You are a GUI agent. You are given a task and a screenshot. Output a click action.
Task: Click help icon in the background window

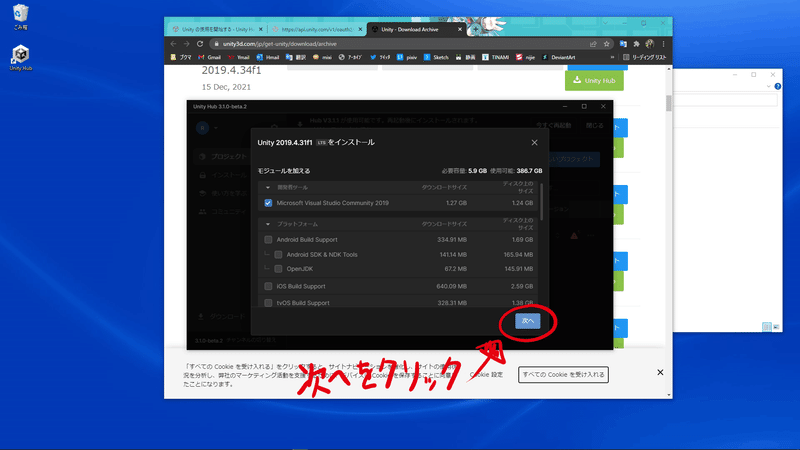point(778,86)
